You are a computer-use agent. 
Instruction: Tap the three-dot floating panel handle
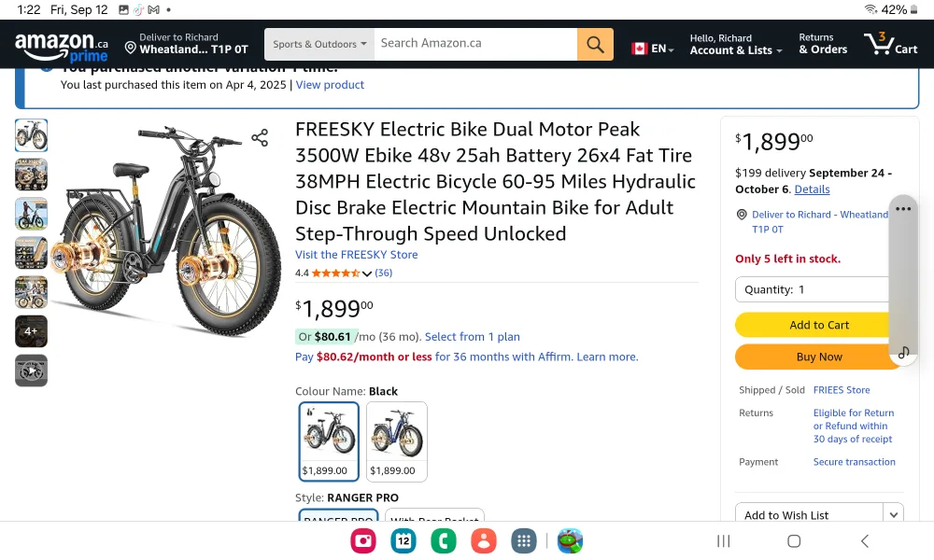(902, 209)
